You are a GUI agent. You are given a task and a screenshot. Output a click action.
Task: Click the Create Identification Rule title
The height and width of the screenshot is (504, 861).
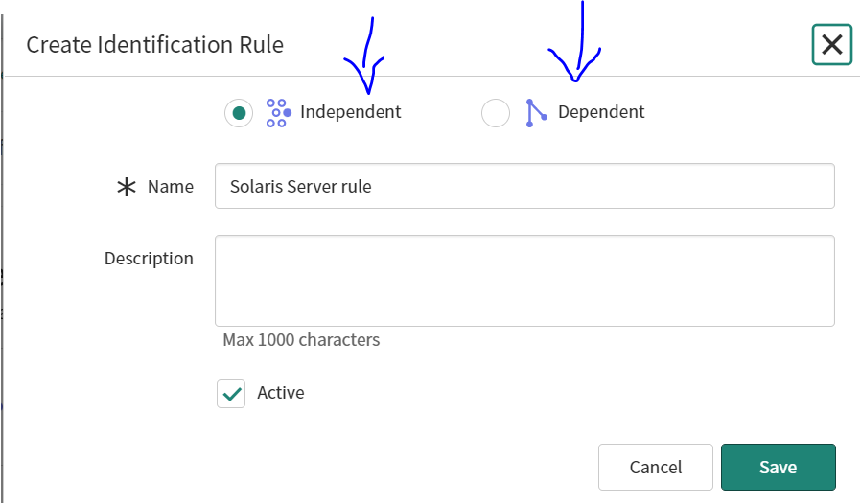click(155, 44)
